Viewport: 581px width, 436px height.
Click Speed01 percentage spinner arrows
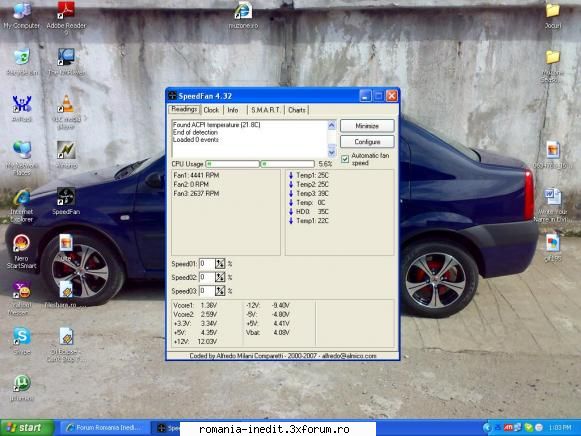(x=220, y=264)
